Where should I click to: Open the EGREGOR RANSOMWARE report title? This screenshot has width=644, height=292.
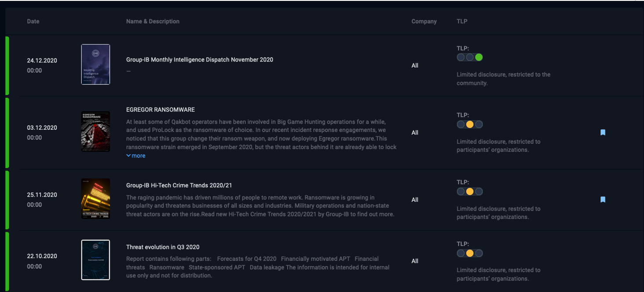(x=160, y=109)
